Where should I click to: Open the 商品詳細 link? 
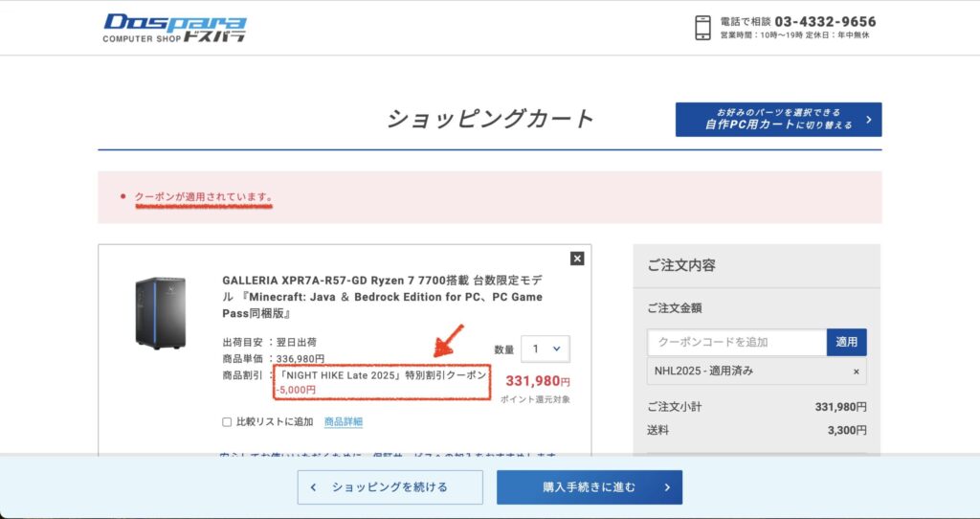tap(344, 422)
